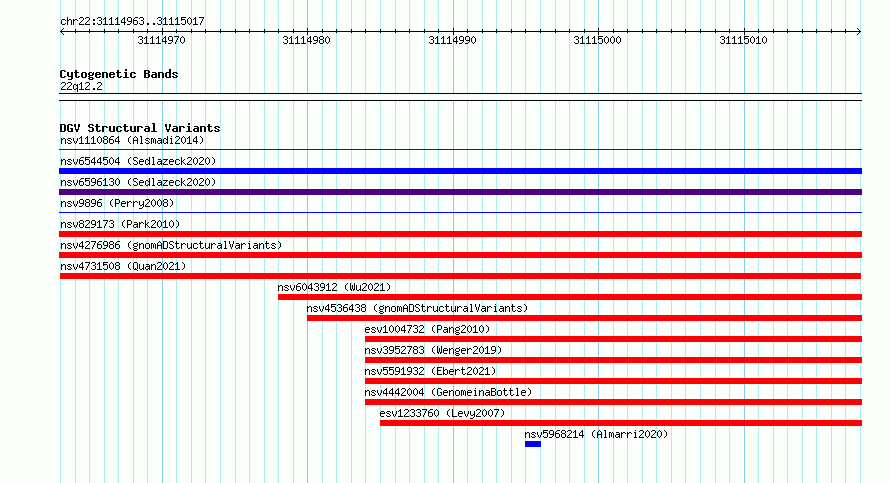Click the red nsv4276986 variant bar
The image size is (890, 483).
click(x=460, y=255)
